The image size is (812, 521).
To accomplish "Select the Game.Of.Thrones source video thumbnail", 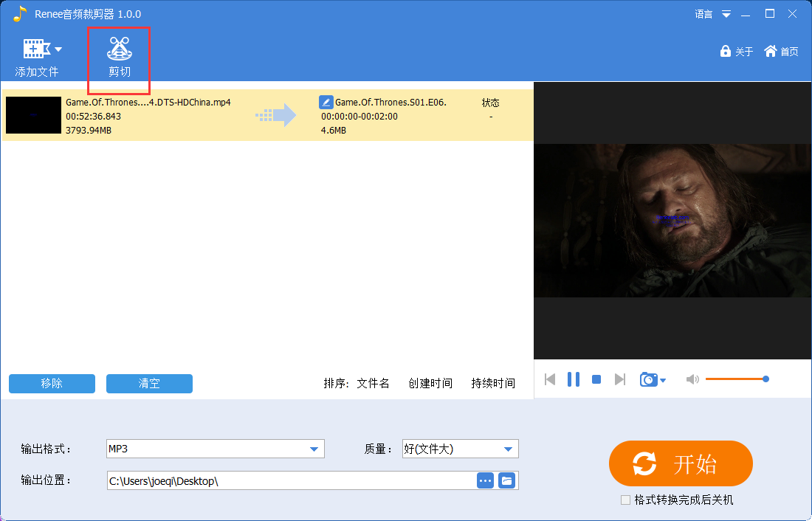I will click(x=34, y=115).
